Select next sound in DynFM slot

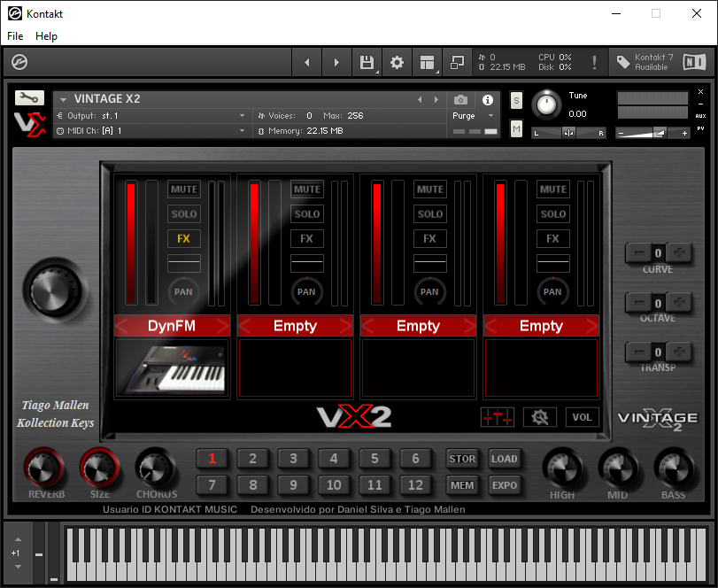coord(222,326)
